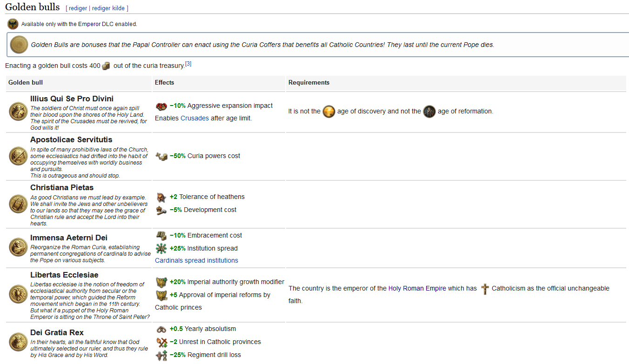Click the Dei Gratia Rex medallion icon

pyautogui.click(x=18, y=342)
